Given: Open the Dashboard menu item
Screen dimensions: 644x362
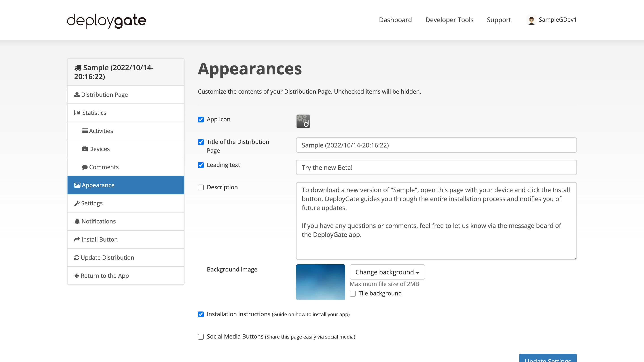Looking at the screenshot, I should (395, 20).
